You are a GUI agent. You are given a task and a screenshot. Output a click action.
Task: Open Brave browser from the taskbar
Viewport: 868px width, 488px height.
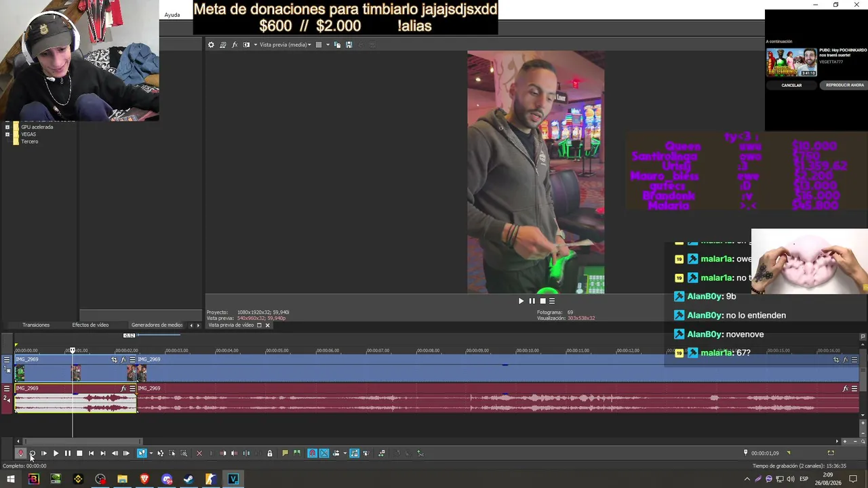pos(144,479)
